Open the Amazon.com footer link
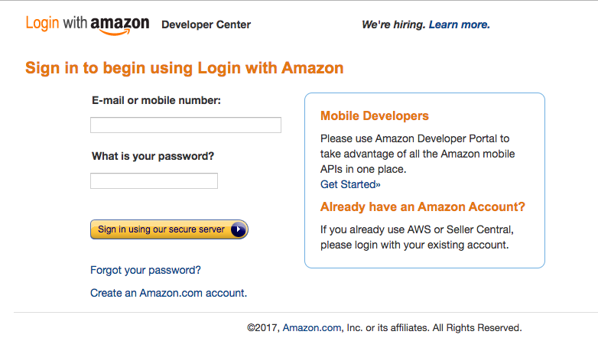The image size is (598, 364). coord(312,327)
